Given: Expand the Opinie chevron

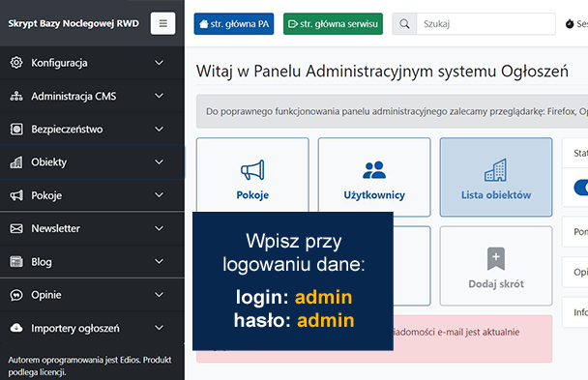Looking at the screenshot, I should coord(160,295).
